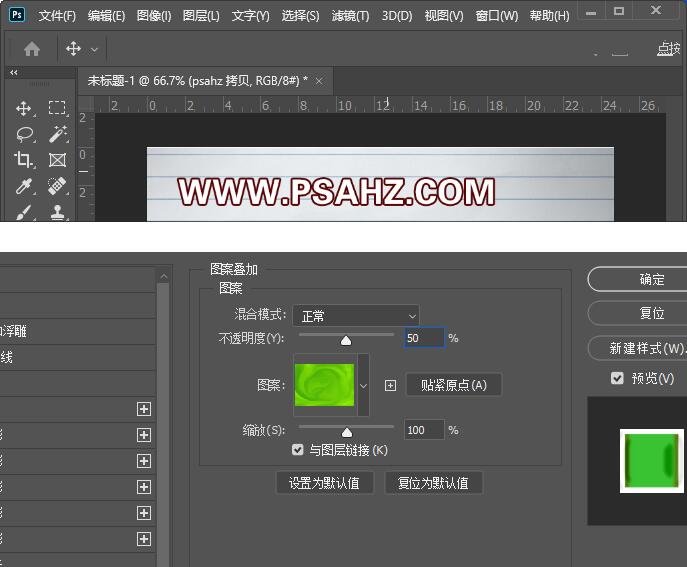The width and height of the screenshot is (687, 567).
Task: Open the pattern picker dropdown arrow
Action: (x=363, y=386)
